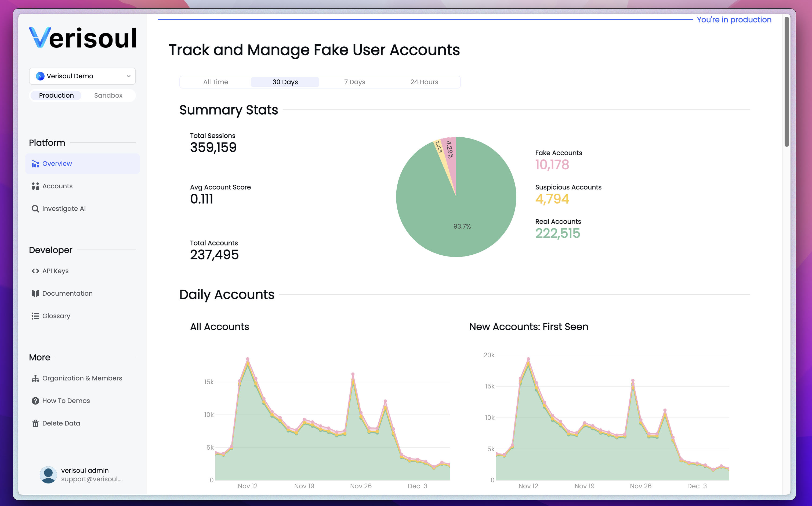Click the Organization & Members hierarchy icon
812x506 pixels.
[x=35, y=378]
